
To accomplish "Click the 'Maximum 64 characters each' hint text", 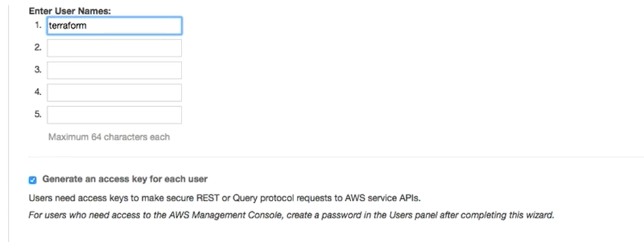I will pyautogui.click(x=109, y=137).
